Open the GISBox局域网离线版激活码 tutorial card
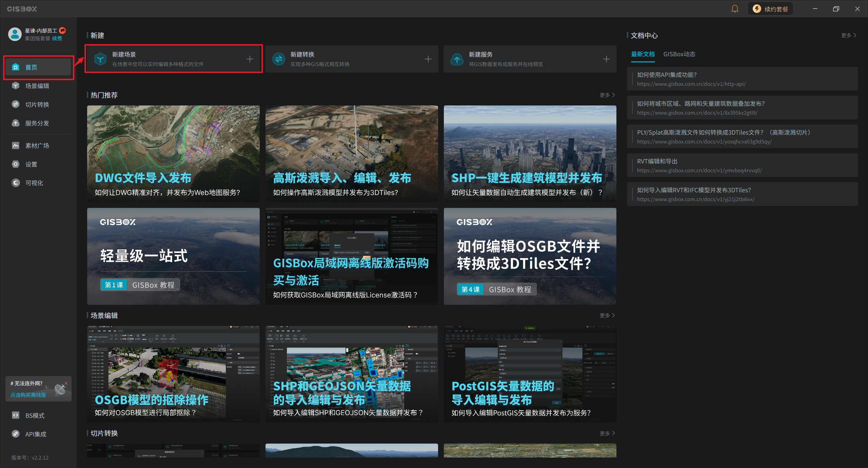The image size is (868, 468). 352,256
